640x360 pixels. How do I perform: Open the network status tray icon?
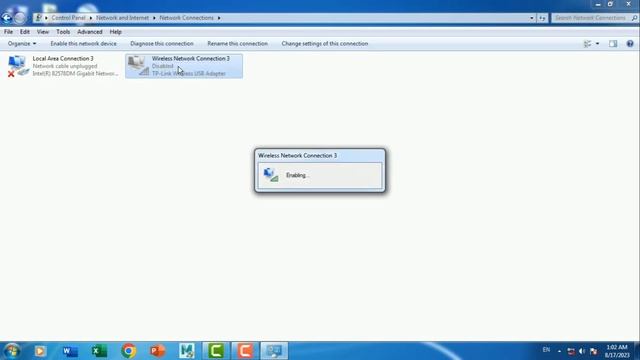click(x=571, y=351)
